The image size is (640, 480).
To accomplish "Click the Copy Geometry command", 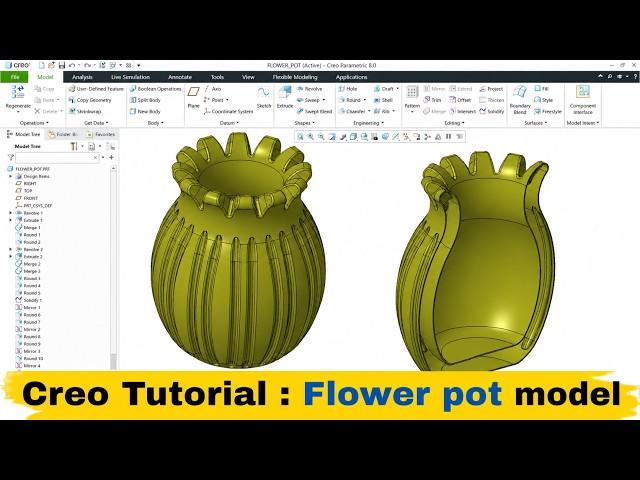I will 90,100.
